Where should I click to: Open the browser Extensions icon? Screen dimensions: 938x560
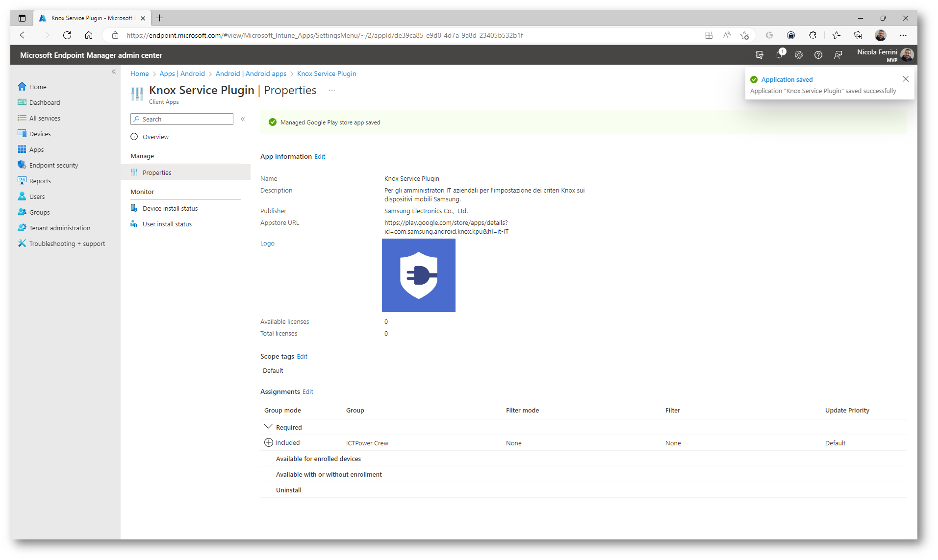tap(812, 35)
